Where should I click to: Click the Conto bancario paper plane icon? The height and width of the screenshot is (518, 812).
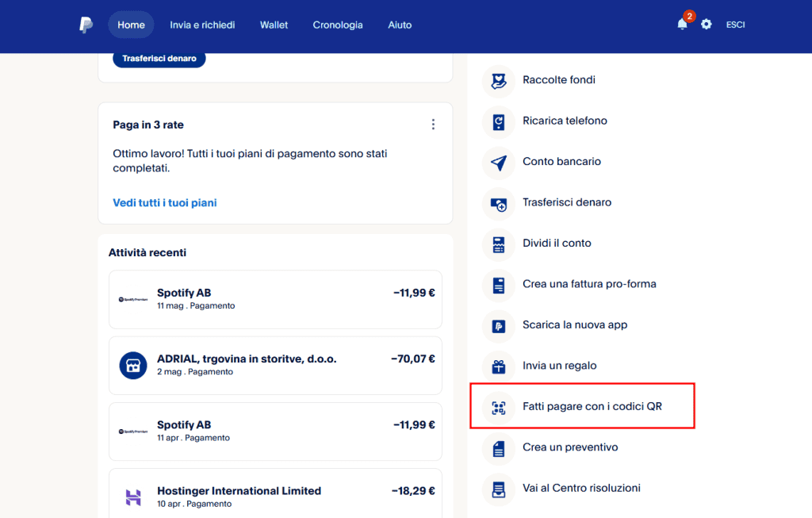(x=499, y=163)
